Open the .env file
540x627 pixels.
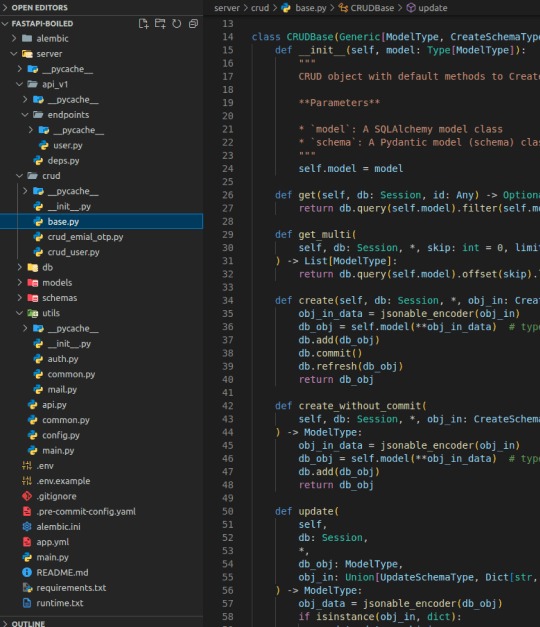(x=45, y=465)
